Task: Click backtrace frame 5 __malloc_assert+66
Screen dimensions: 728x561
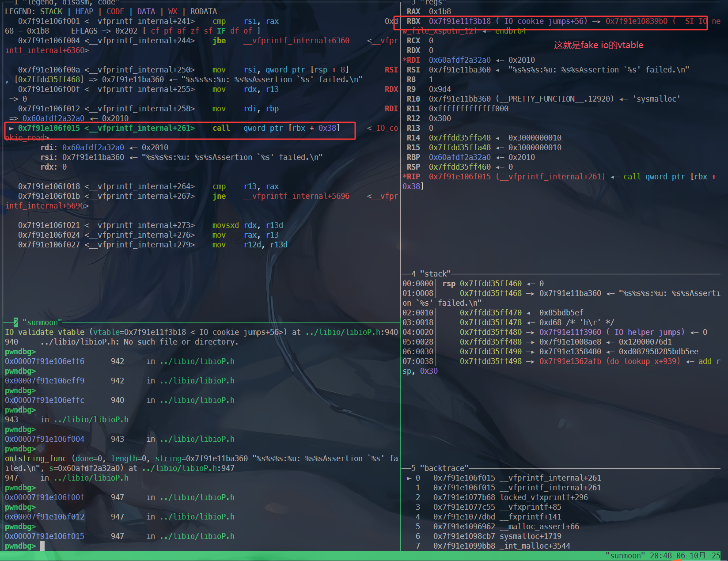Action: coord(497,527)
